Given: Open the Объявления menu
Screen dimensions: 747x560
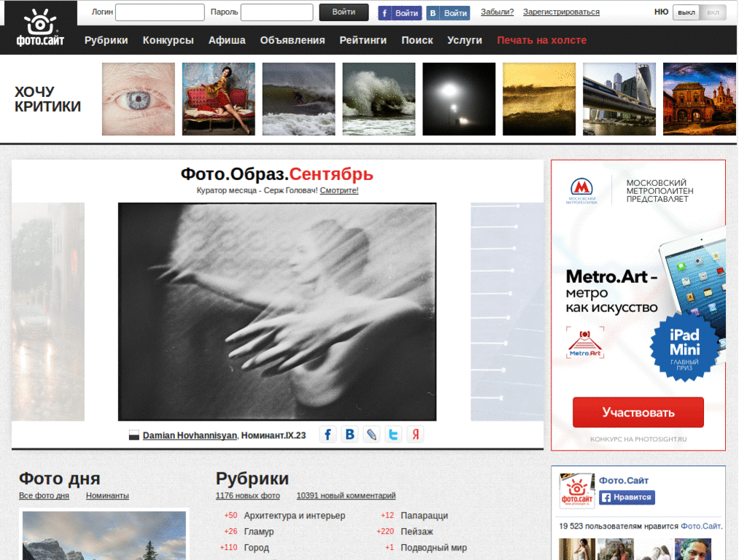Looking at the screenshot, I should 293,41.
